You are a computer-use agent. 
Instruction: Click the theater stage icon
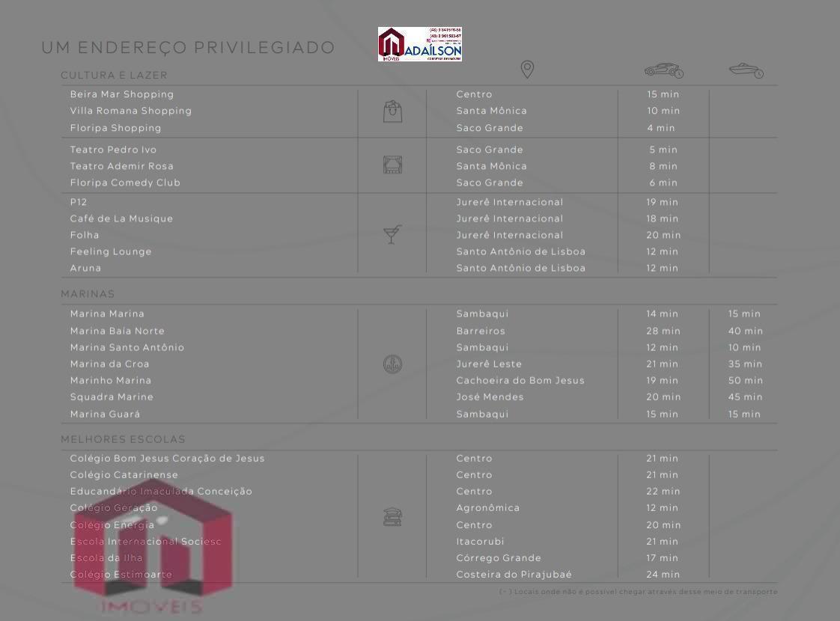click(393, 165)
